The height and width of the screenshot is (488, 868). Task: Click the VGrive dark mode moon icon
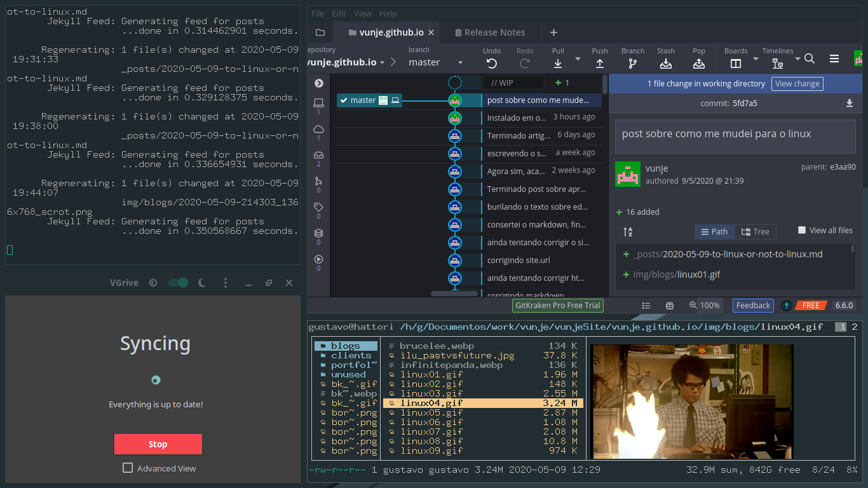[202, 283]
